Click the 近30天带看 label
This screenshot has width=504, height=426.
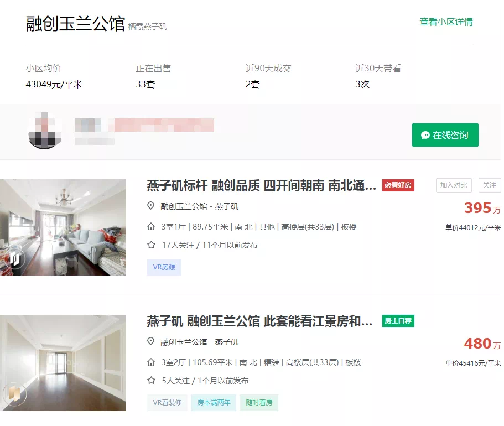coord(378,69)
